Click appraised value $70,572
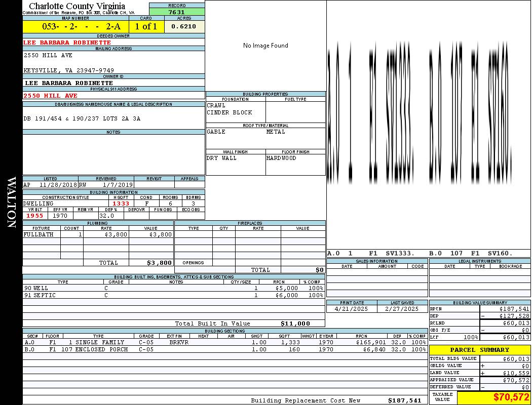This screenshot has width=532, height=405. click(516, 380)
